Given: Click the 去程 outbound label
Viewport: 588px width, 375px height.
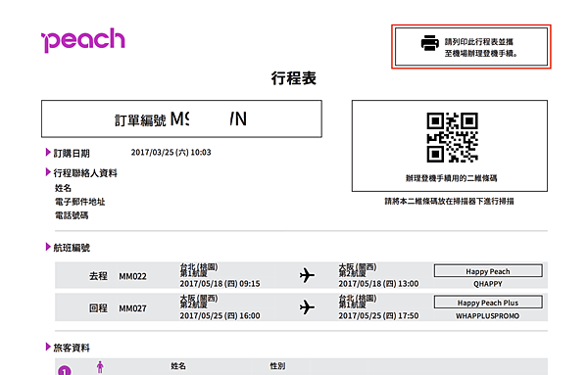Looking at the screenshot, I should click(x=98, y=276).
